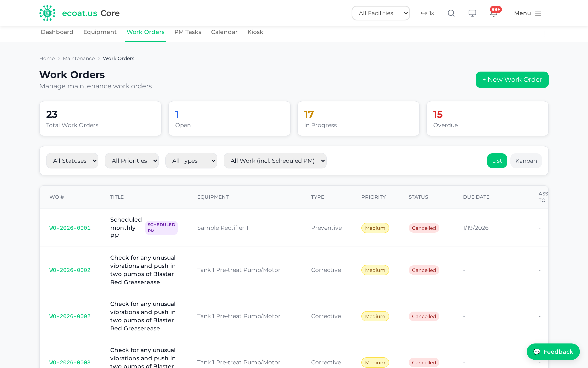Click the Sample Rectifier 1 equipment cell
Image resolution: width=588 pixels, height=368 pixels.
point(223,228)
